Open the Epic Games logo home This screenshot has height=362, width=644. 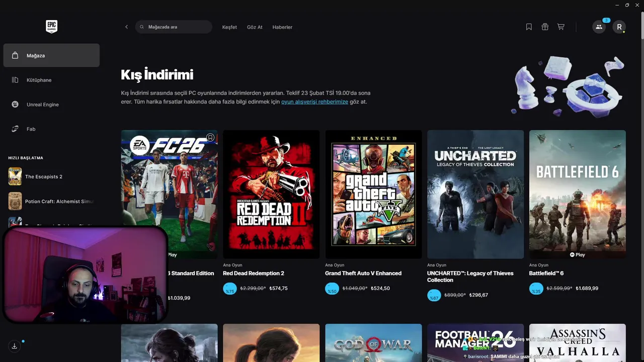pos(51,27)
